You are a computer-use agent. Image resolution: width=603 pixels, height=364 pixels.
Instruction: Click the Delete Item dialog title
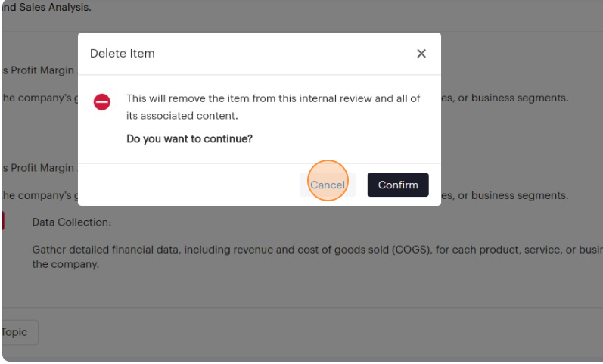pyautogui.click(x=123, y=54)
